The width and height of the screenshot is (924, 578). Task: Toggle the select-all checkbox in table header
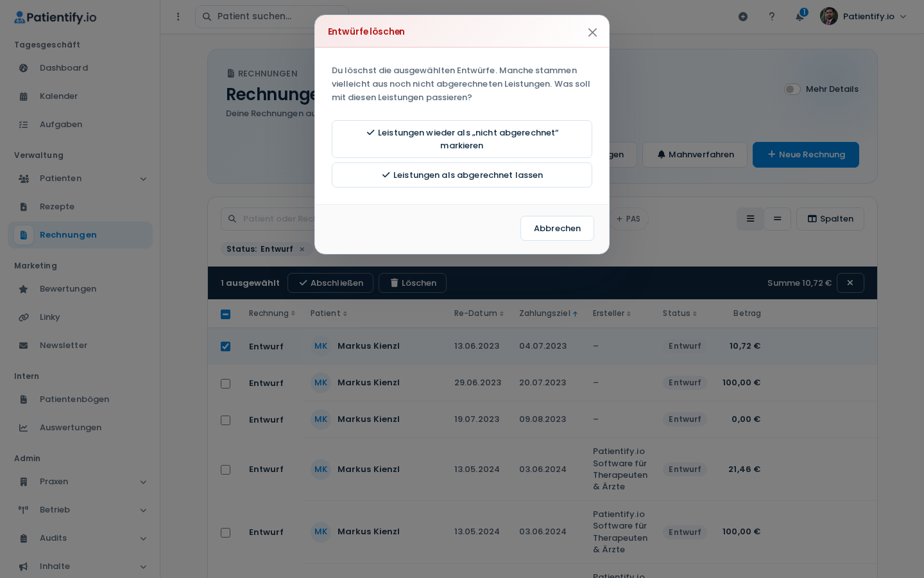click(225, 314)
